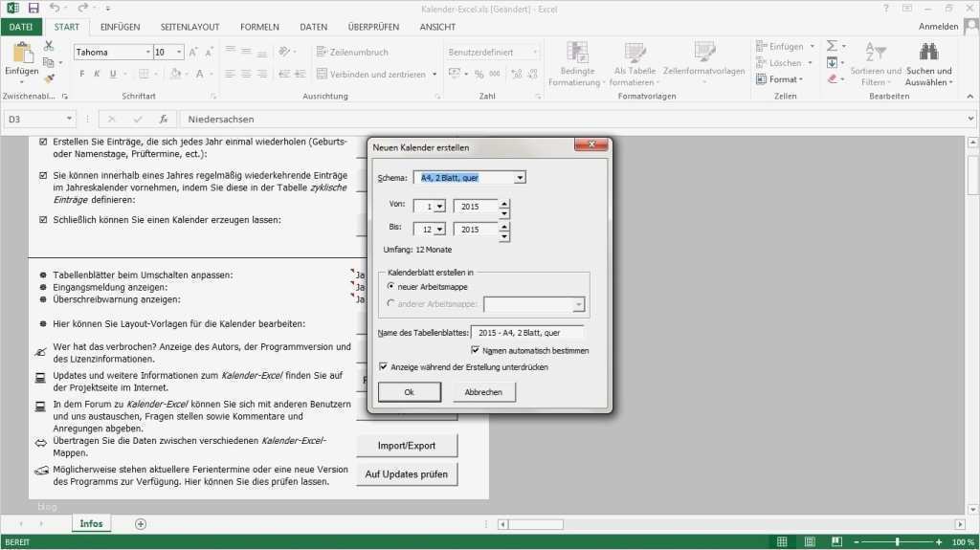Open the Schema dropdown 'A4, 2 Blatt, quer'
The width and height of the screenshot is (980, 550).
tap(520, 178)
